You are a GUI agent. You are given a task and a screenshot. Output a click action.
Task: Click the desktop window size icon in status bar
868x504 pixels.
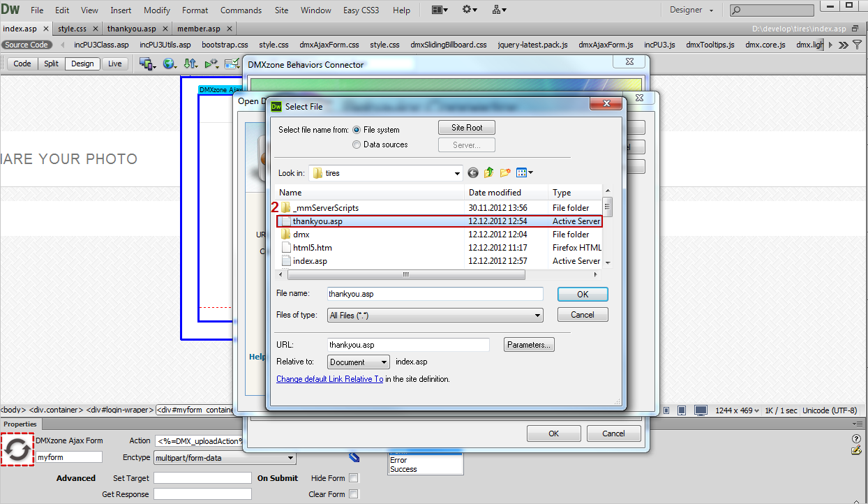point(701,410)
